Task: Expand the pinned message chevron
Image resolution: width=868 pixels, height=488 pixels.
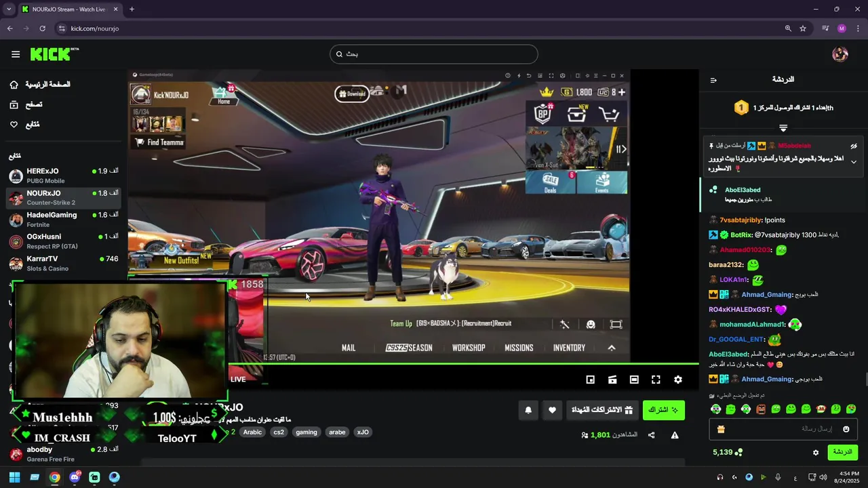Action: point(854,162)
